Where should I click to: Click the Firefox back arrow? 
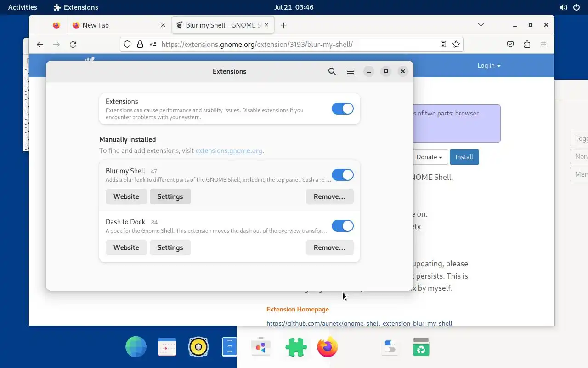(x=40, y=44)
